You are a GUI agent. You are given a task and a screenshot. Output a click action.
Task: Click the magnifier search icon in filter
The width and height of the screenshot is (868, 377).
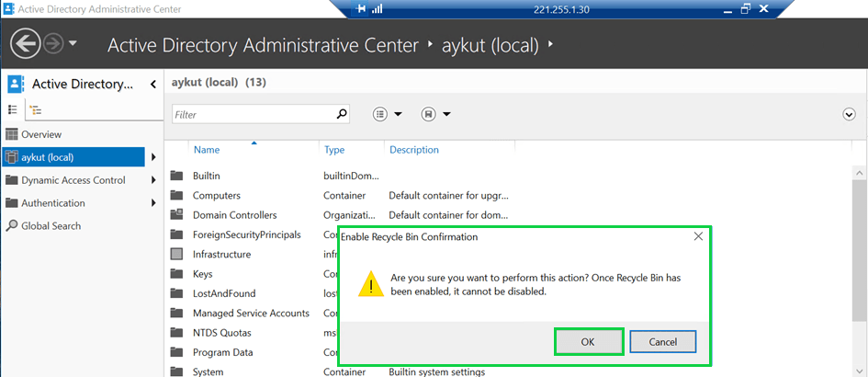pos(343,114)
